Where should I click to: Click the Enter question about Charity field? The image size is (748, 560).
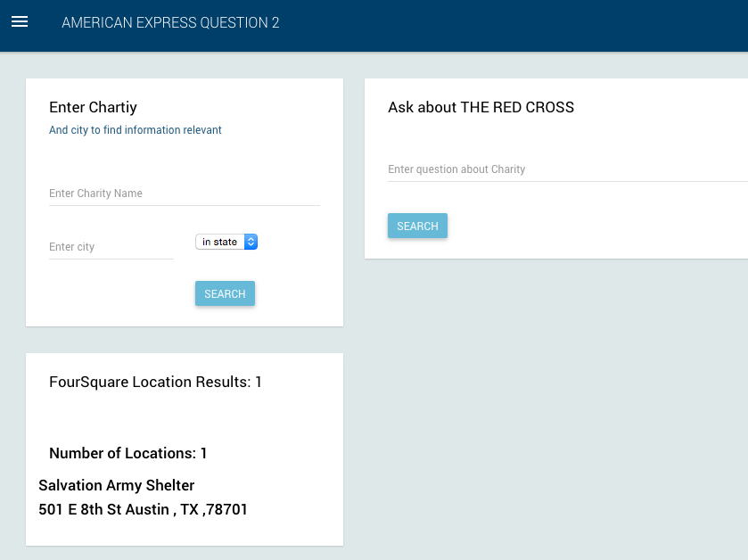coord(568,169)
